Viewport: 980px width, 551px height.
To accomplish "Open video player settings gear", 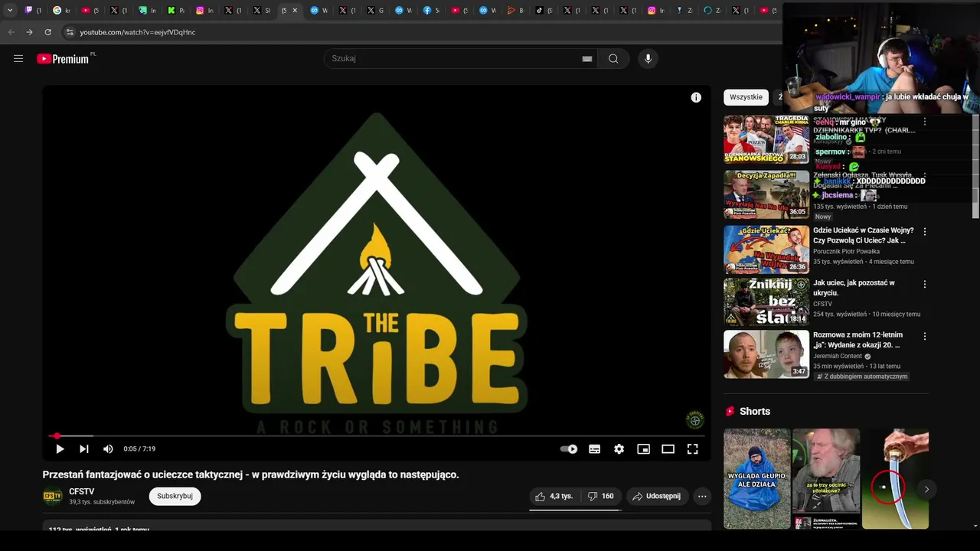I will (x=619, y=449).
